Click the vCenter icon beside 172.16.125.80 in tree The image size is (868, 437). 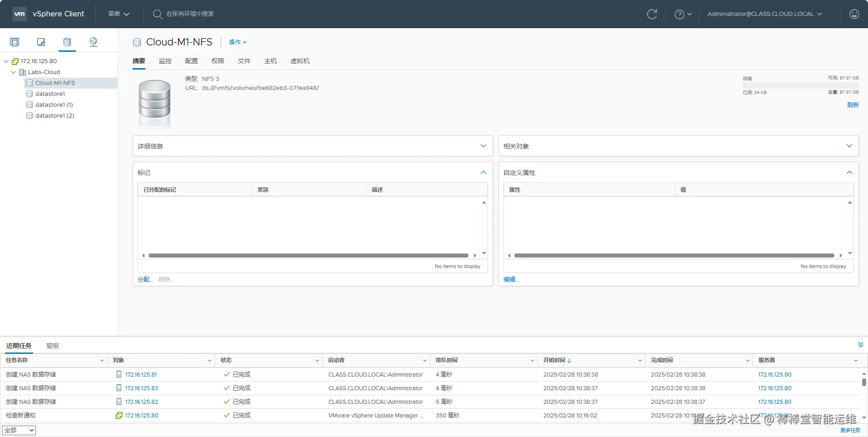point(15,61)
